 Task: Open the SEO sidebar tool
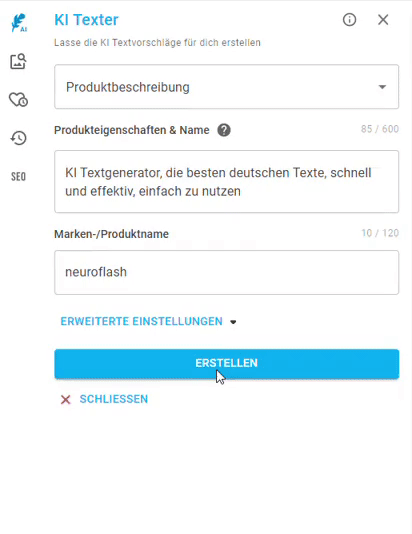pos(18,176)
